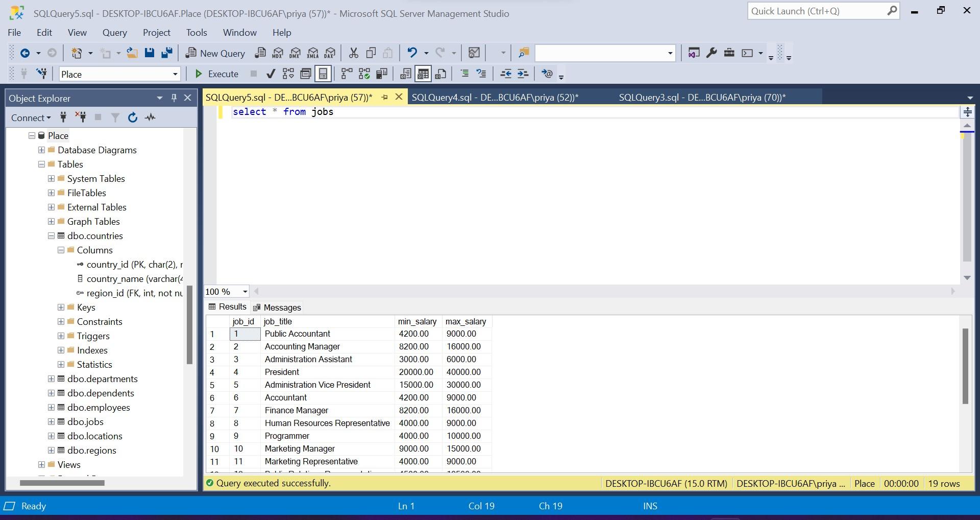Switch to the SQLQuery4.sql tab
The width and height of the screenshot is (980, 520).
click(495, 98)
